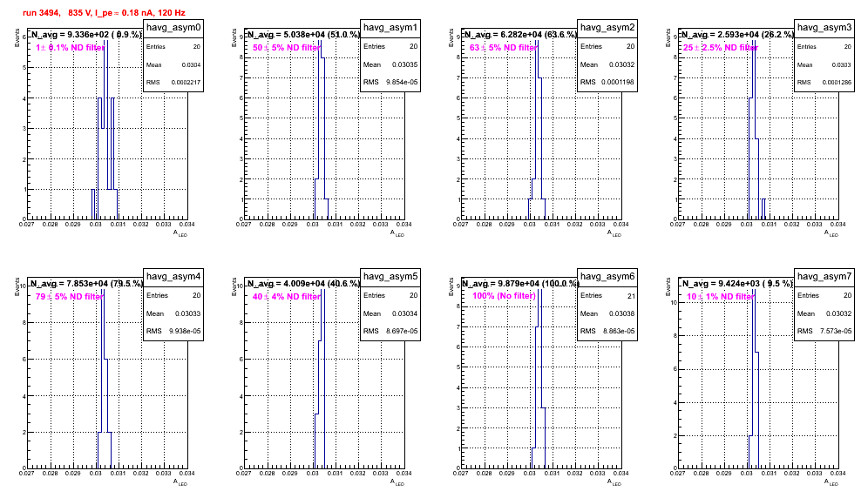Image resolution: width=868 pixels, height=498 pixels.
Task: Click the A_LED axis title under havg_asym0
Action: click(x=180, y=233)
